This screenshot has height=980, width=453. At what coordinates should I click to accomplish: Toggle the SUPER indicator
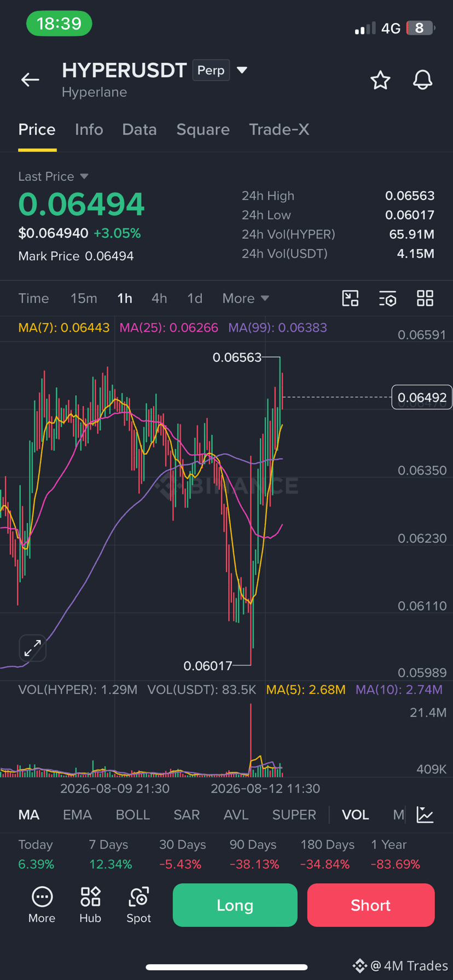point(294,815)
